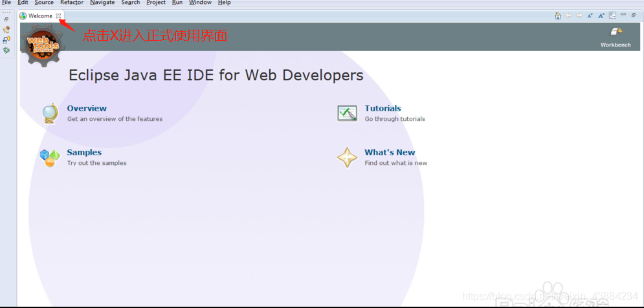Open the Refactor menu
Viewport: 644px width, 308px height.
pyautogui.click(x=72, y=3)
